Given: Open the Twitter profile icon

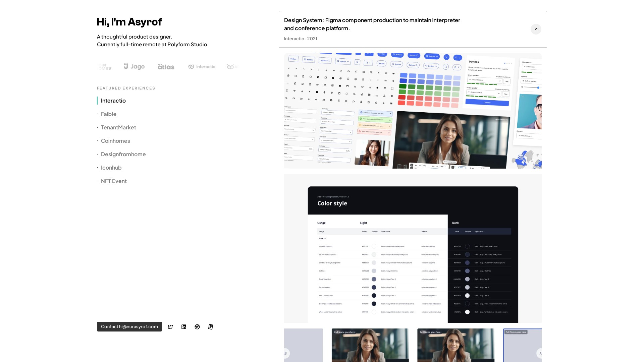Looking at the screenshot, I should [x=170, y=327].
